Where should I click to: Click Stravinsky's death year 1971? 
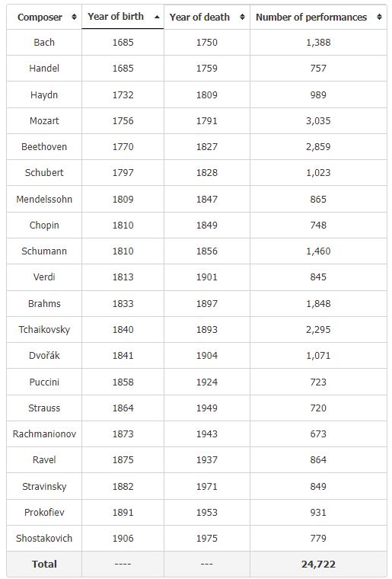[x=207, y=486]
